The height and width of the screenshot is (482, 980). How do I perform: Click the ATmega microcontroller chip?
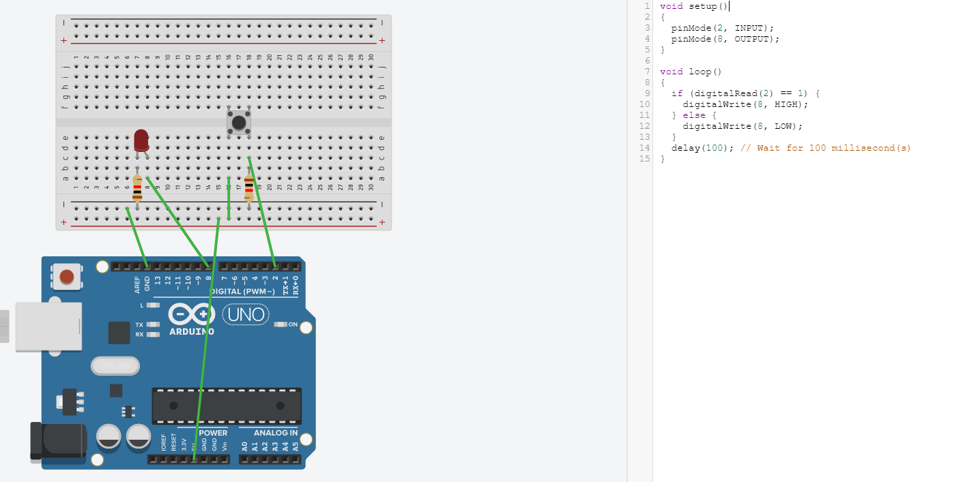click(x=226, y=406)
